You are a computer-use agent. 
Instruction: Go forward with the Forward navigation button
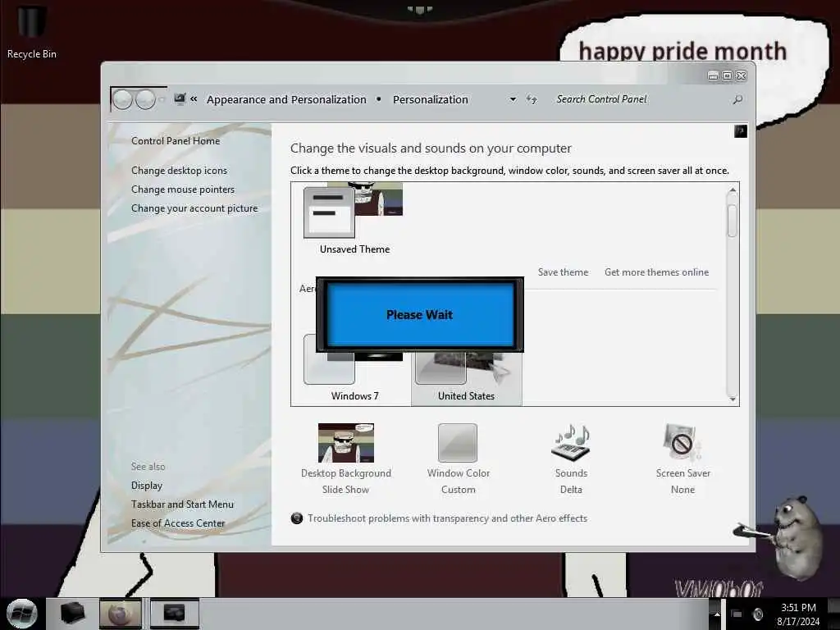pyautogui.click(x=145, y=99)
